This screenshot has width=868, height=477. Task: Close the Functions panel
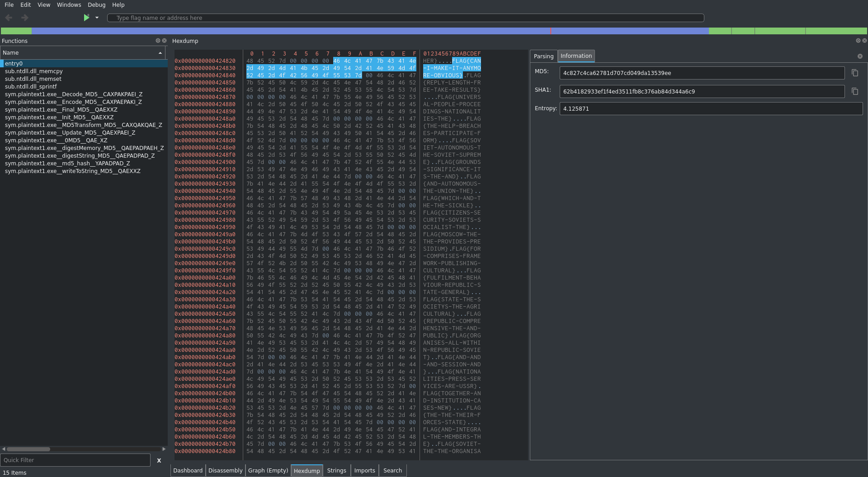tap(164, 41)
